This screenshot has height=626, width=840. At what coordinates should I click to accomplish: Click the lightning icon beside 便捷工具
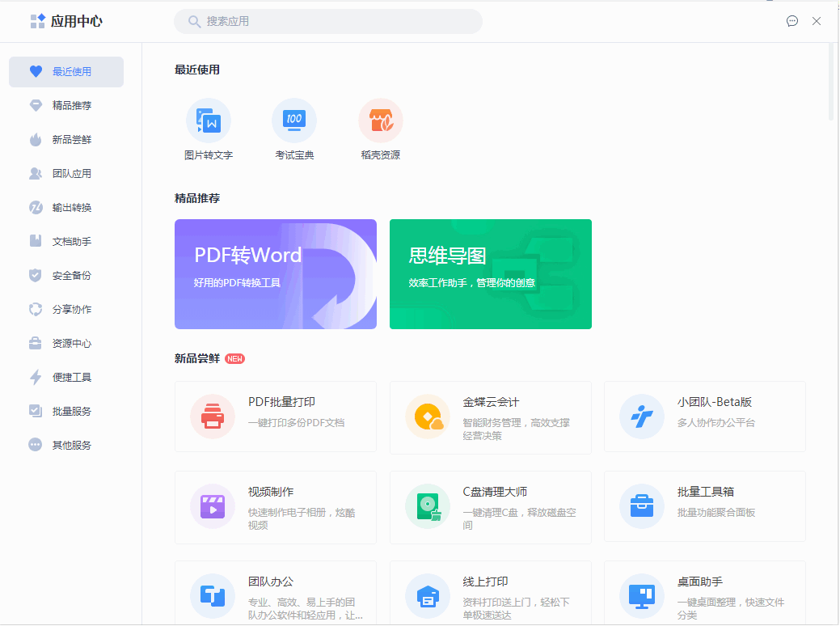click(x=36, y=378)
